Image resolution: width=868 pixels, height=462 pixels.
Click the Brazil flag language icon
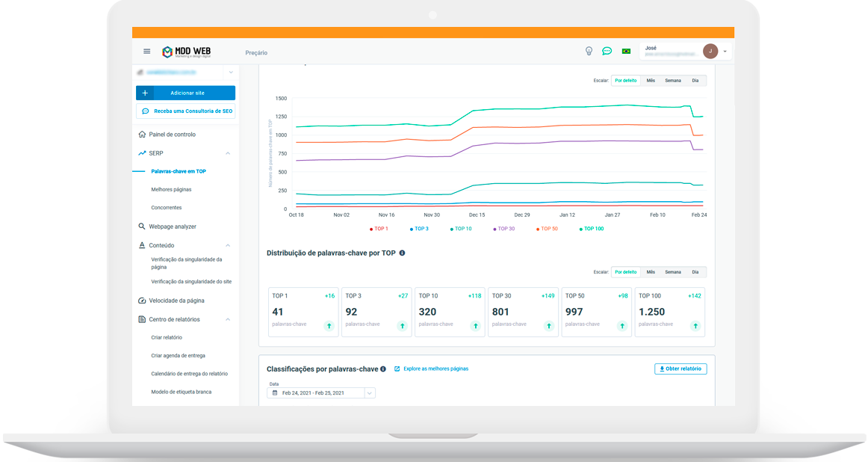point(626,52)
